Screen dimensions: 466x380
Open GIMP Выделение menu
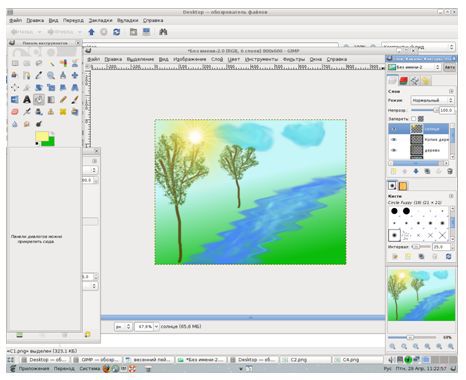[140, 59]
